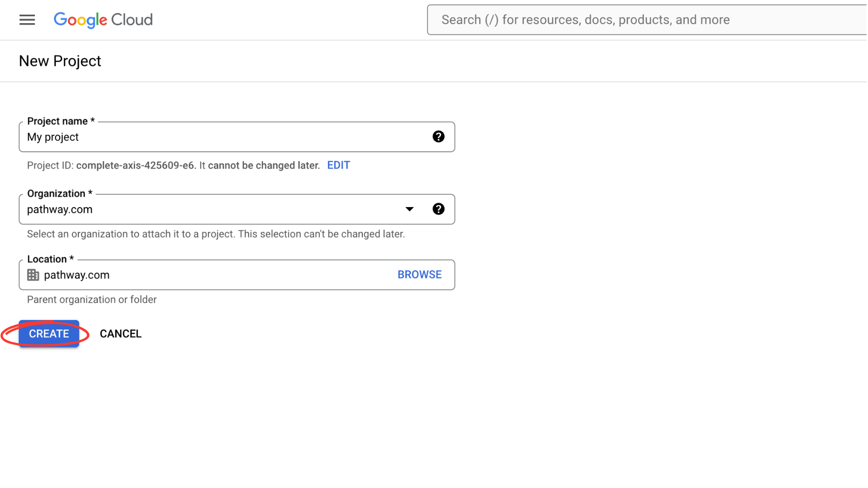Click the CANCEL button
Image resolution: width=868 pixels, height=488 pixels.
coord(120,334)
